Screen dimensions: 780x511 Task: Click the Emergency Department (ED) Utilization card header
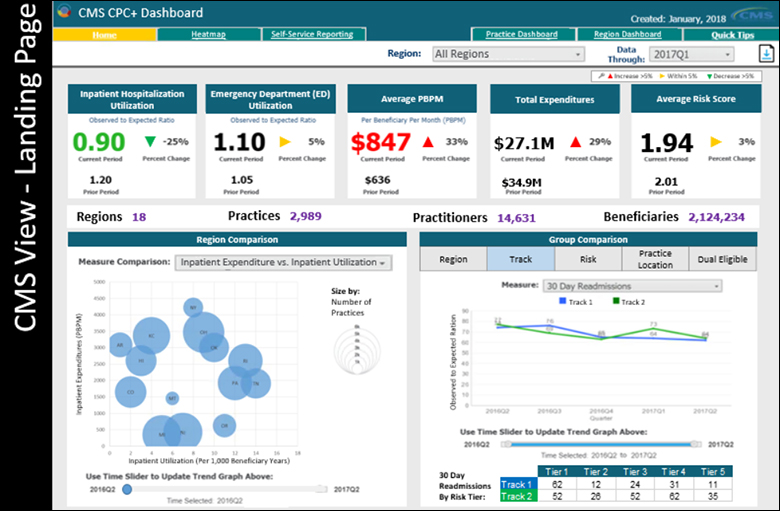pos(270,99)
